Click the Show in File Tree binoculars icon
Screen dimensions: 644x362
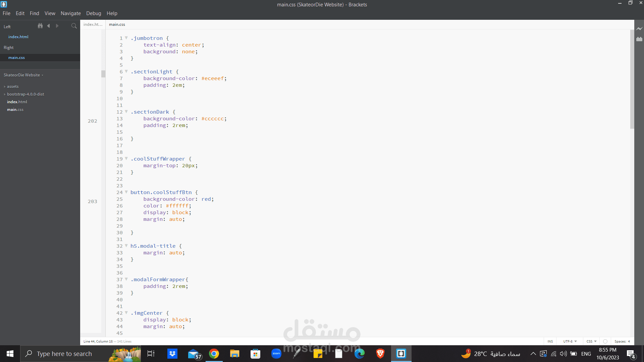40,26
